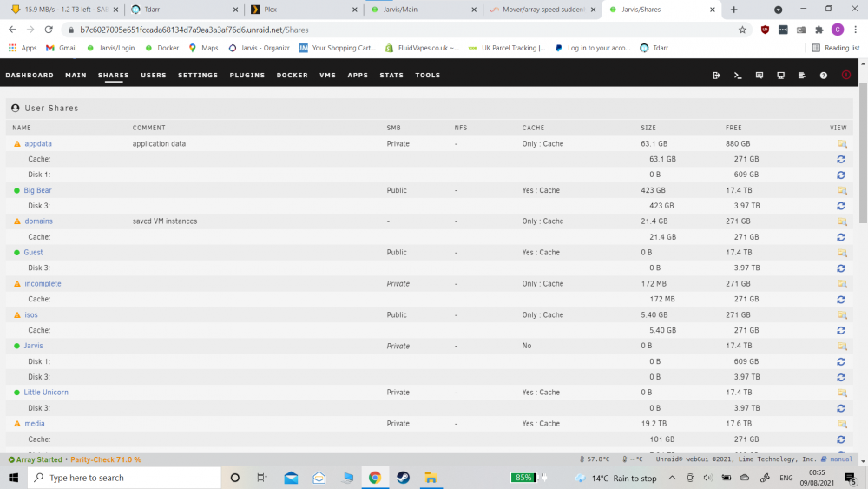
Task: Go to the Dashboard menu
Action: click(30, 76)
